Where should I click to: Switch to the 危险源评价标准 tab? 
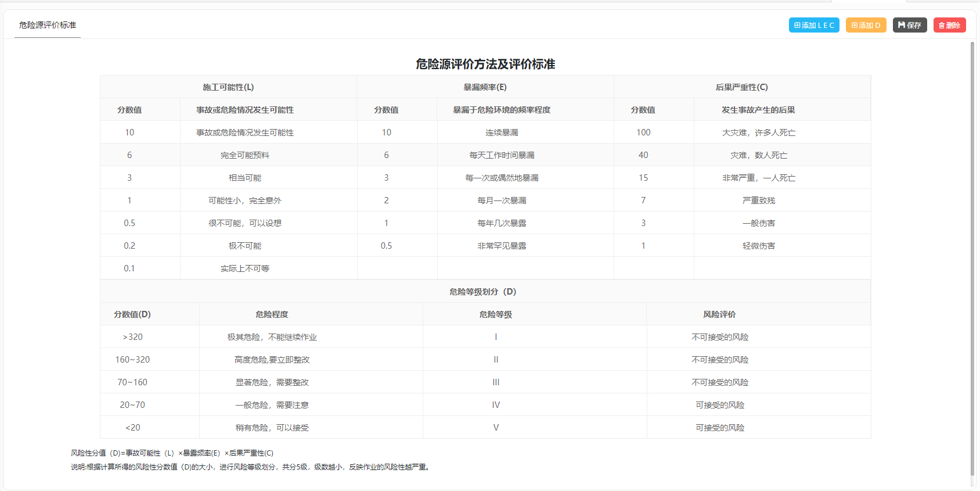coord(48,25)
